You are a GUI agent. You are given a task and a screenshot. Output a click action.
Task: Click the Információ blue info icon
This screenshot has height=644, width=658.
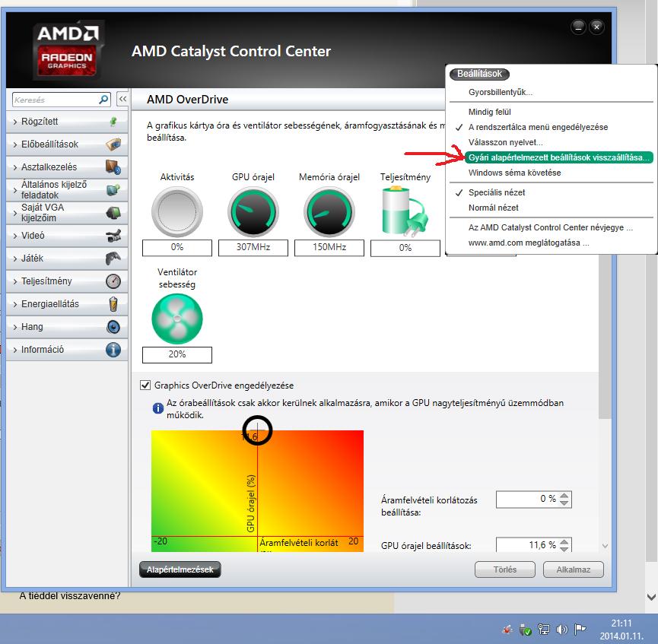click(x=113, y=350)
